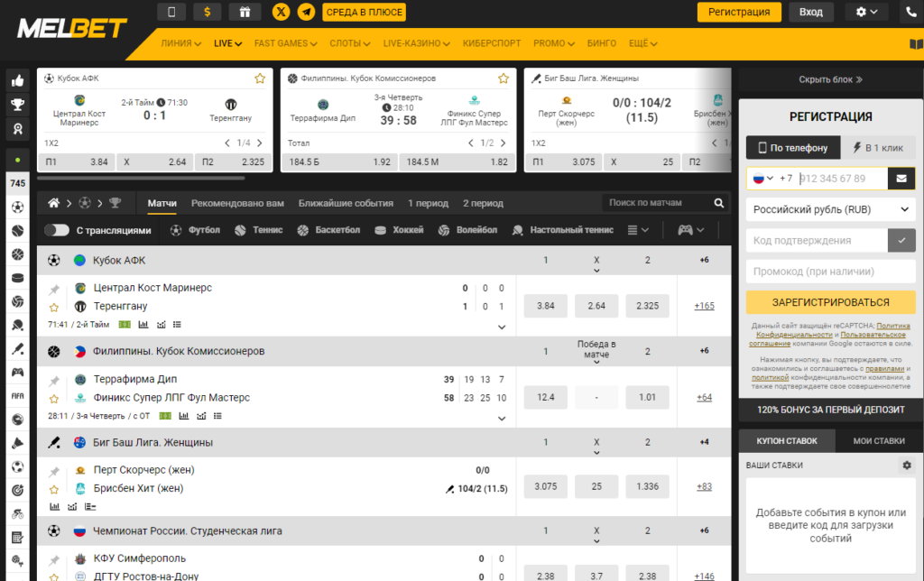This screenshot has height=581, width=924.
Task: Select hockey puck icon in sidebar
Action: pyautogui.click(x=18, y=278)
